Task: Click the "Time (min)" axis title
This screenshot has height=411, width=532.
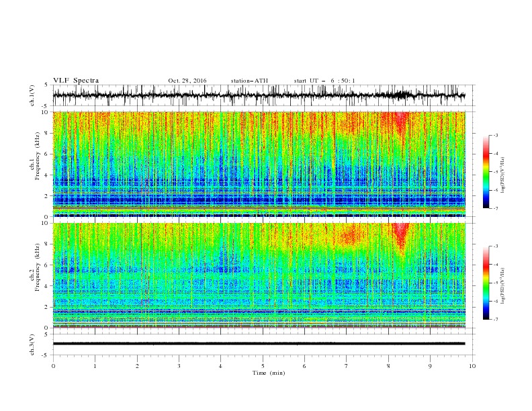Action: tap(269, 373)
